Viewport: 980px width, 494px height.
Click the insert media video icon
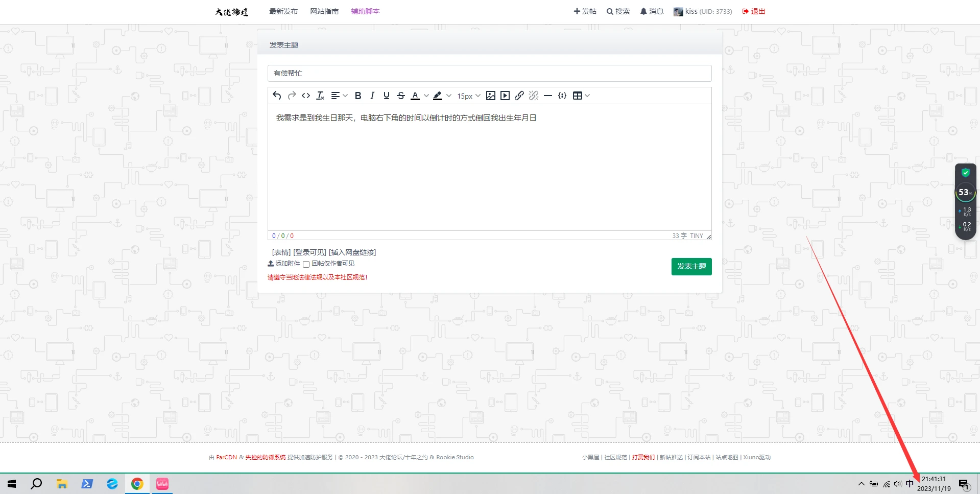(x=505, y=96)
